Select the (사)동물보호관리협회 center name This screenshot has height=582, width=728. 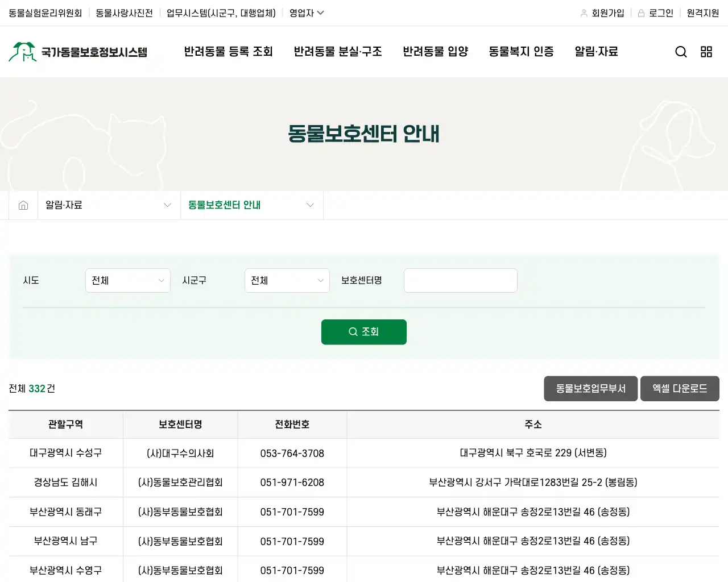click(x=180, y=483)
